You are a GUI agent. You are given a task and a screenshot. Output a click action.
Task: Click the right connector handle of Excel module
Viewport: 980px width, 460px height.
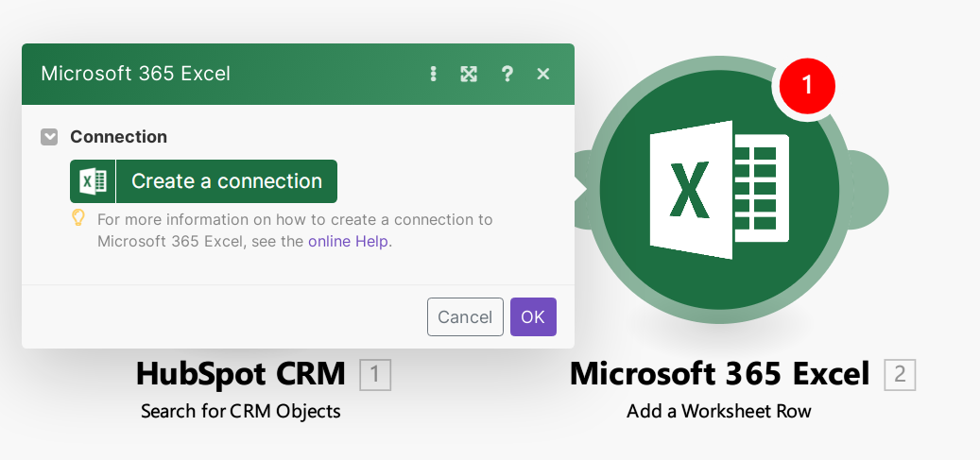870,190
